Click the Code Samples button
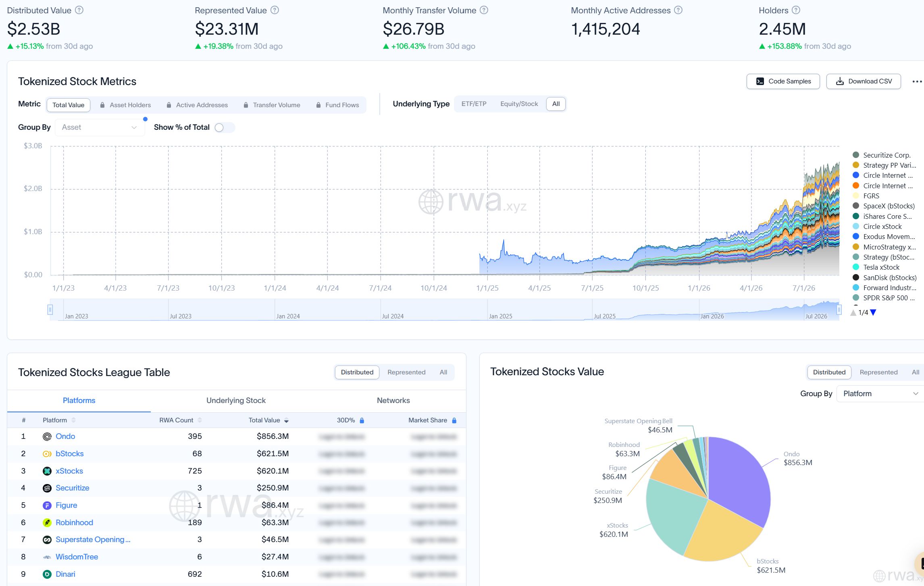The image size is (924, 586). (x=783, y=81)
